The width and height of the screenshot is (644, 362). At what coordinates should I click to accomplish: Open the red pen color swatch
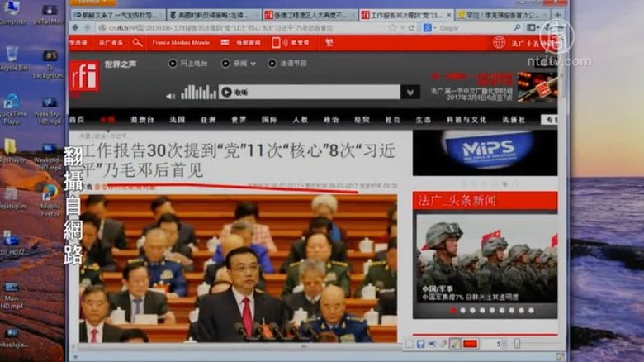pyautogui.click(x=471, y=344)
